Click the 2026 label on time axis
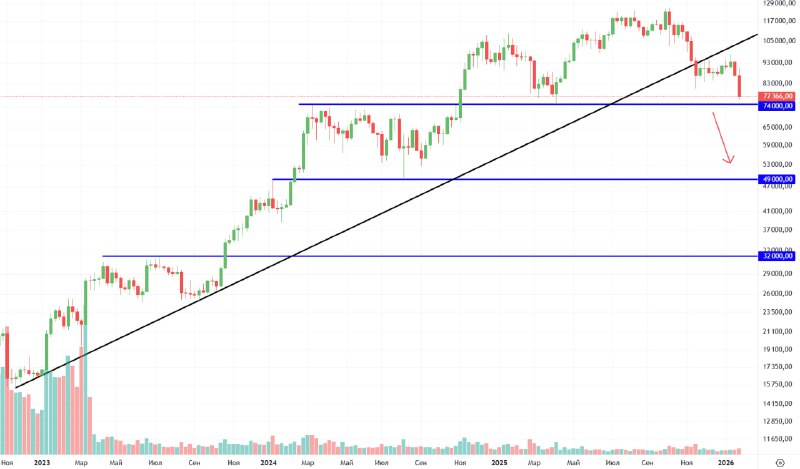Screen dimensions: 800x469 727,463
